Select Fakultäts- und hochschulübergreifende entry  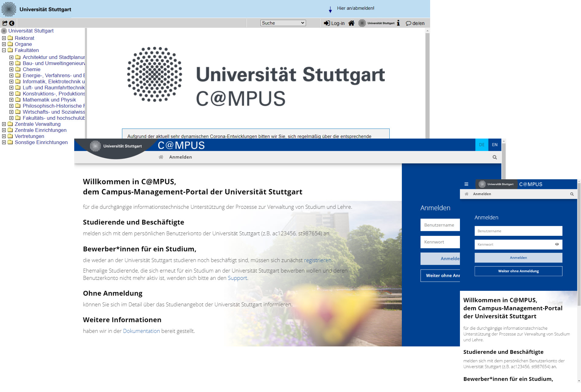[54, 118]
